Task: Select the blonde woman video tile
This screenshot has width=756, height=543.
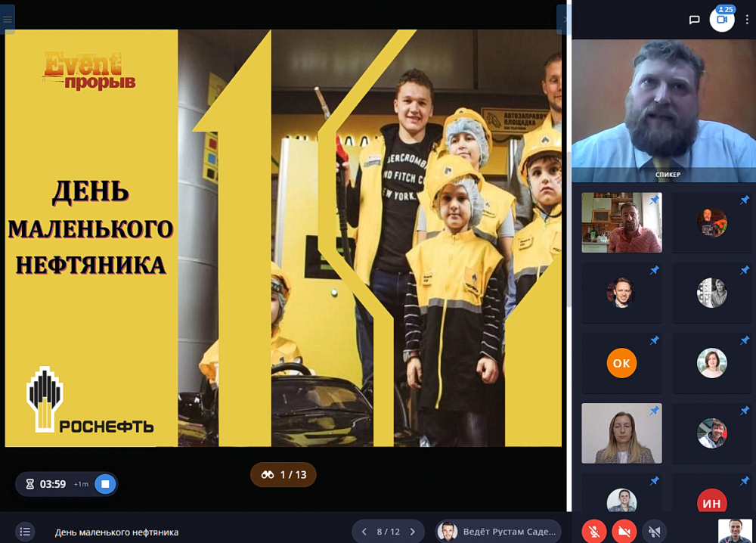Action: coord(621,433)
